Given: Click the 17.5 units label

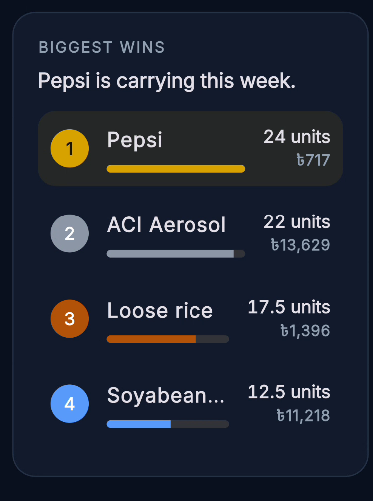Looking at the screenshot, I should tap(289, 307).
